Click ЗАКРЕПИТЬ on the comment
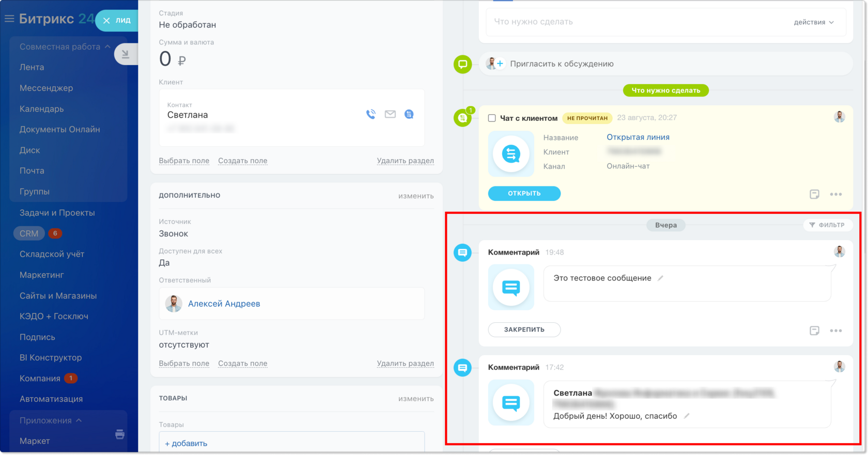The height and width of the screenshot is (455, 868). tap(524, 330)
